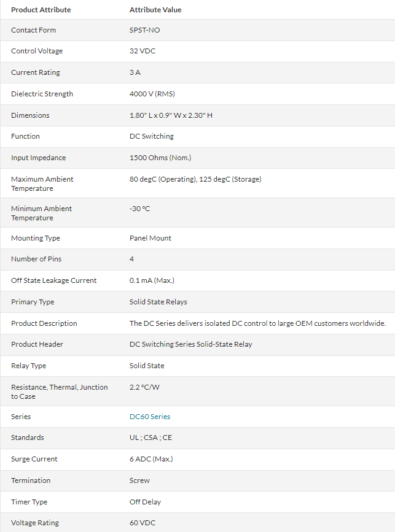Select the -30 °C minimum temperature value

139,209
